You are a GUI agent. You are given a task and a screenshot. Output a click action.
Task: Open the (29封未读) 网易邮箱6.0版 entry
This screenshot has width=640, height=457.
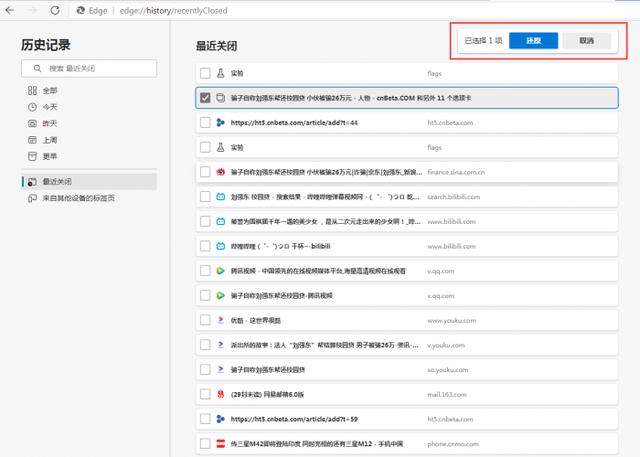[x=267, y=395]
